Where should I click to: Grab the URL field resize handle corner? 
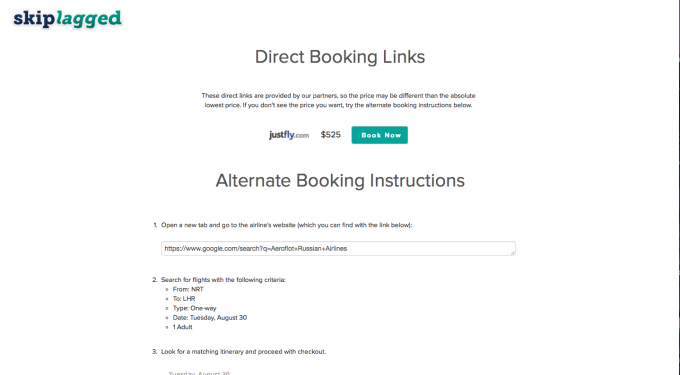tap(513, 253)
